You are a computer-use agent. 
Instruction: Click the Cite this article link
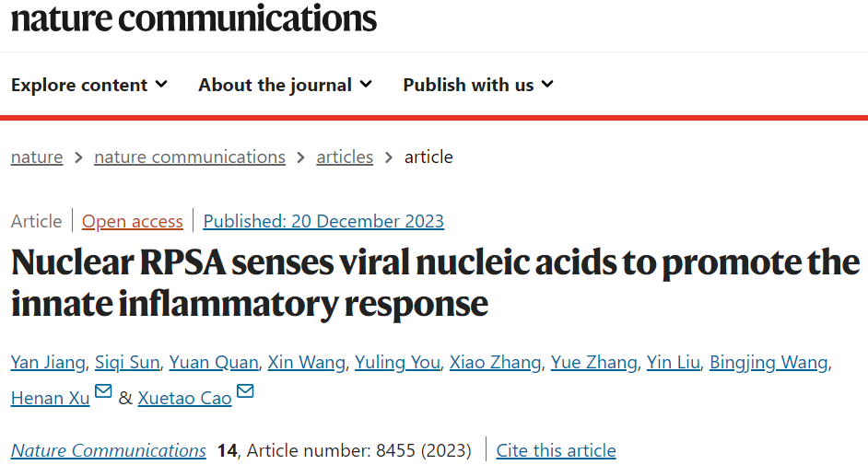(x=556, y=450)
